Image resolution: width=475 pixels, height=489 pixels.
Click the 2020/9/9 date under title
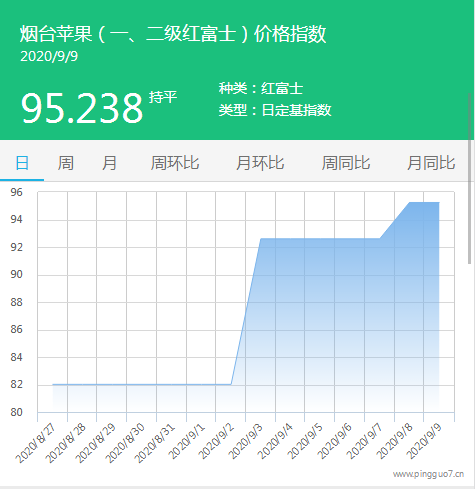click(x=49, y=56)
